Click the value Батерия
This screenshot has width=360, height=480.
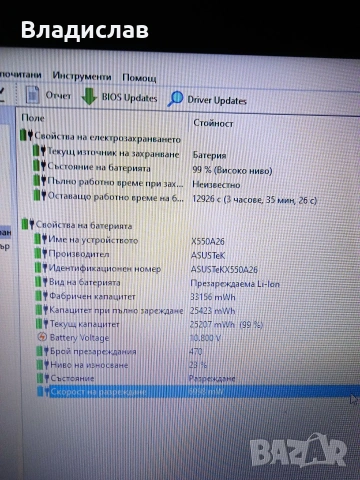[x=209, y=155]
